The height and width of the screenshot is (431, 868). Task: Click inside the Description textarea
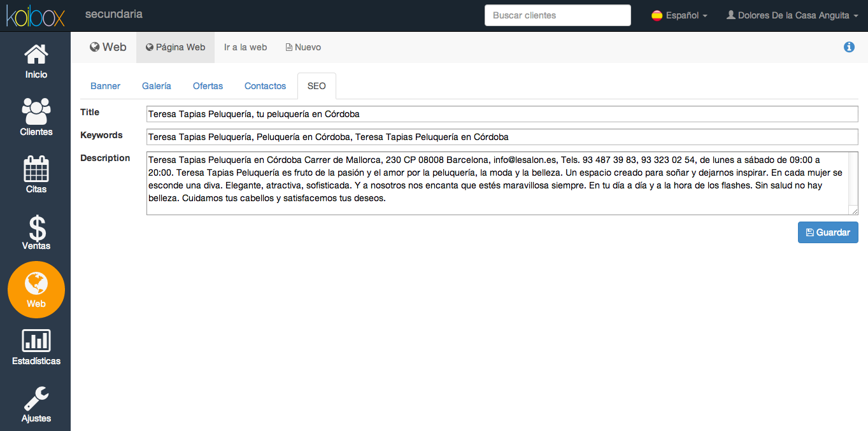[502, 183]
